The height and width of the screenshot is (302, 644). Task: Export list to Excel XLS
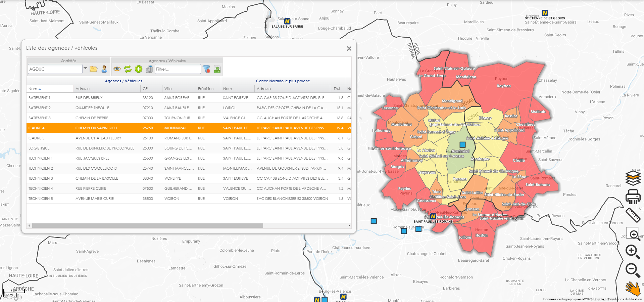click(x=217, y=69)
